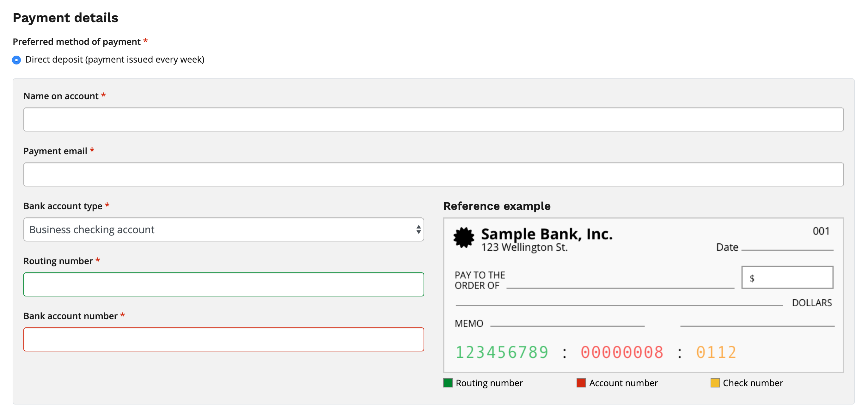868x414 pixels.
Task: Click the Routing number field label
Action: (58, 261)
